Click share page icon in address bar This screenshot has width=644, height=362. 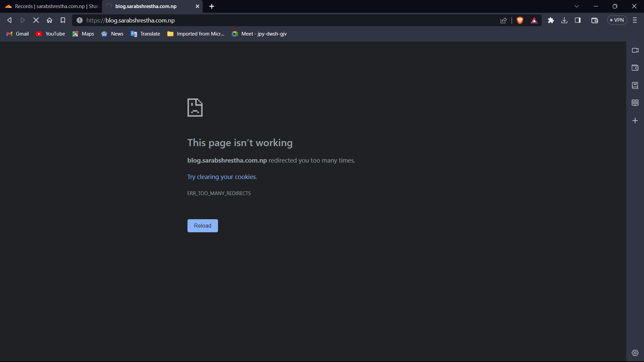pos(503,20)
